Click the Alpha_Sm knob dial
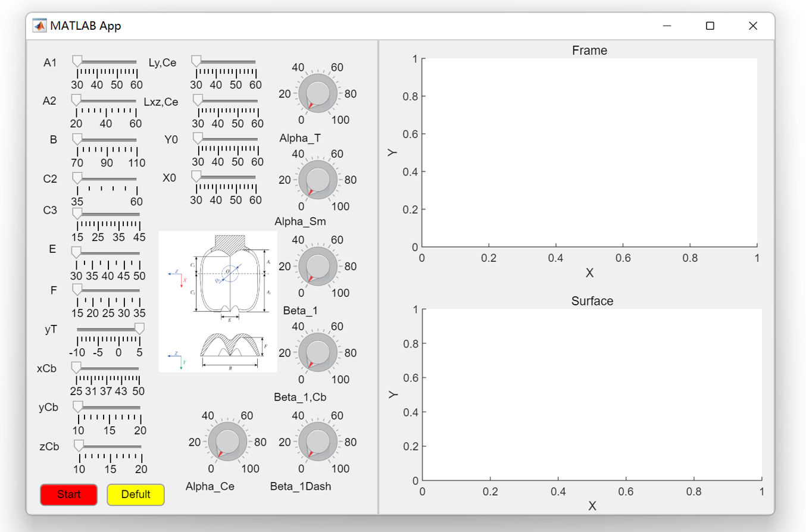The image size is (806, 532). (317, 180)
